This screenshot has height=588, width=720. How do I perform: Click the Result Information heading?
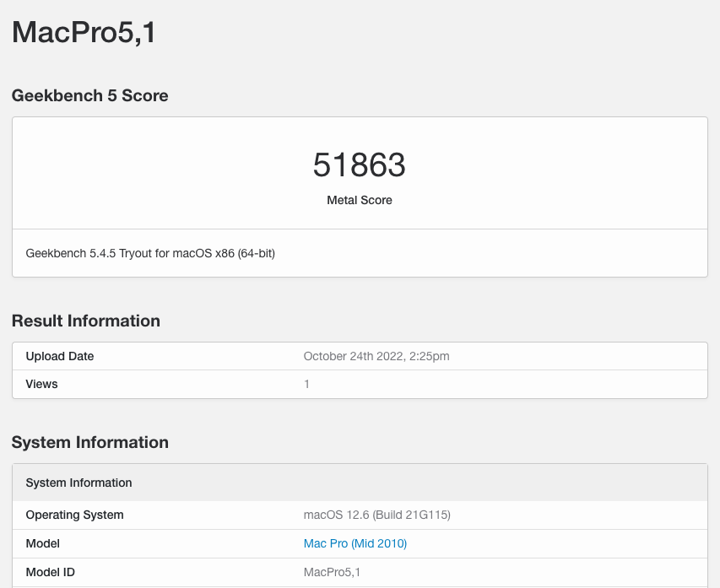pyautogui.click(x=86, y=321)
